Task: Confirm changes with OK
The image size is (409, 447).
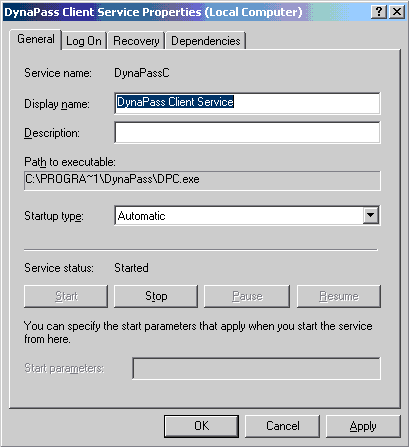Action: (x=201, y=426)
